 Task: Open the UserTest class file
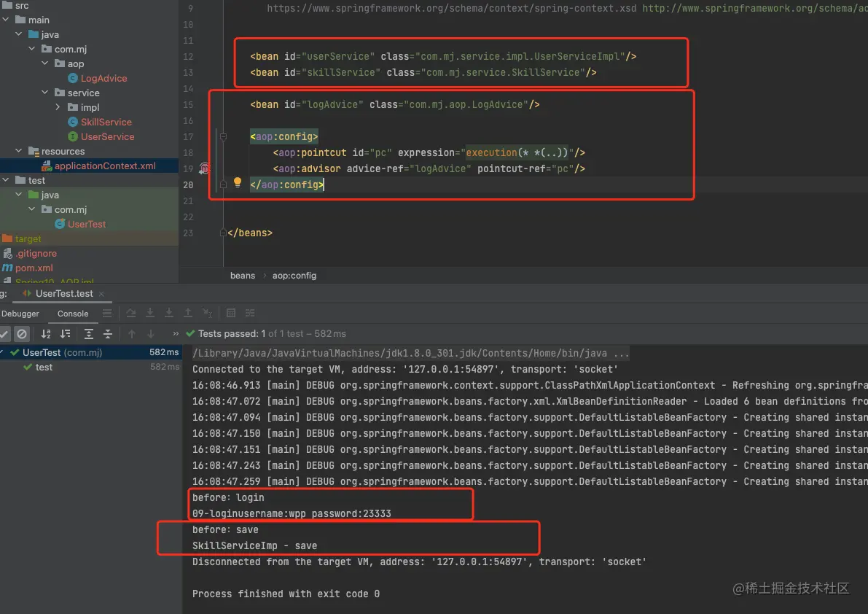click(x=86, y=224)
